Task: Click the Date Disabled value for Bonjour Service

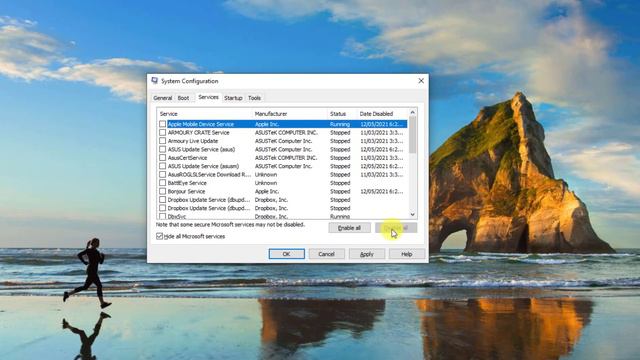Action: click(x=382, y=191)
